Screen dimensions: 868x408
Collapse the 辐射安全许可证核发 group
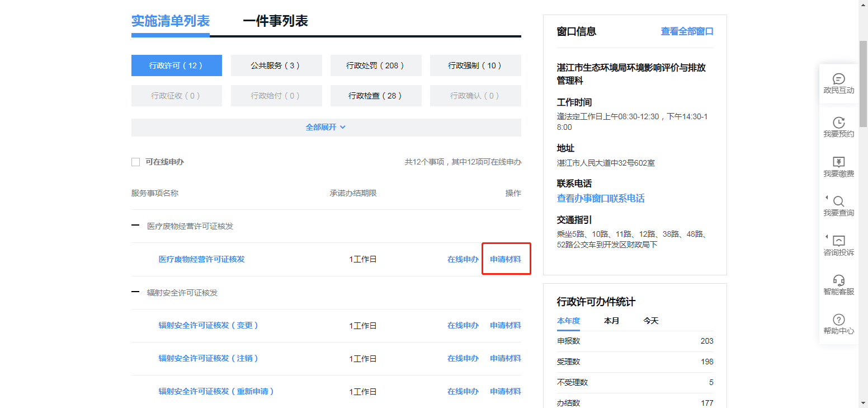coord(135,292)
